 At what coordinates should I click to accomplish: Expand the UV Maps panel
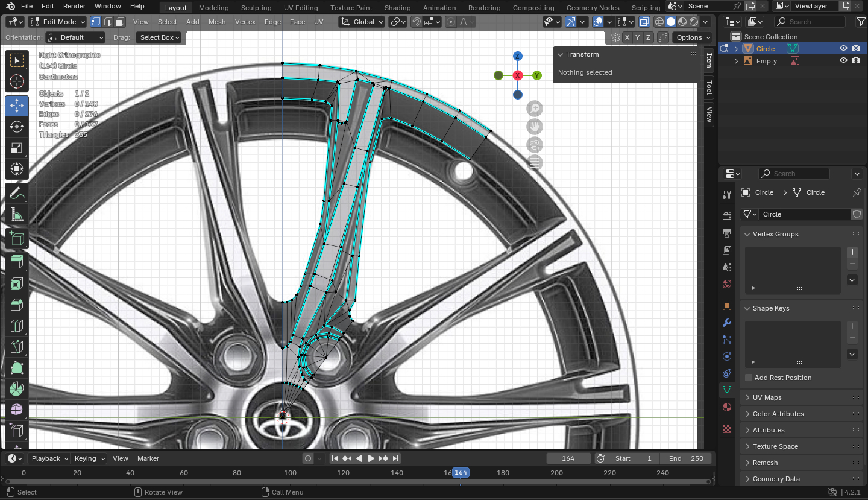[x=802, y=397]
